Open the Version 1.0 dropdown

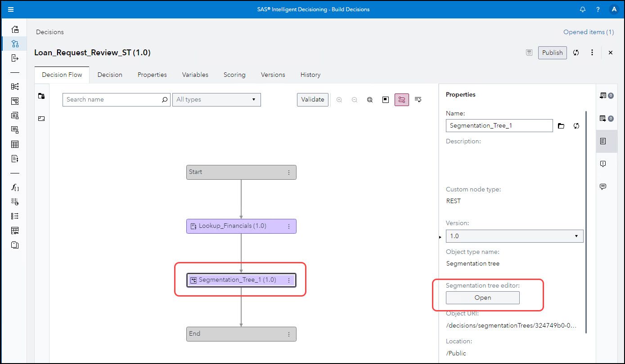(x=514, y=236)
